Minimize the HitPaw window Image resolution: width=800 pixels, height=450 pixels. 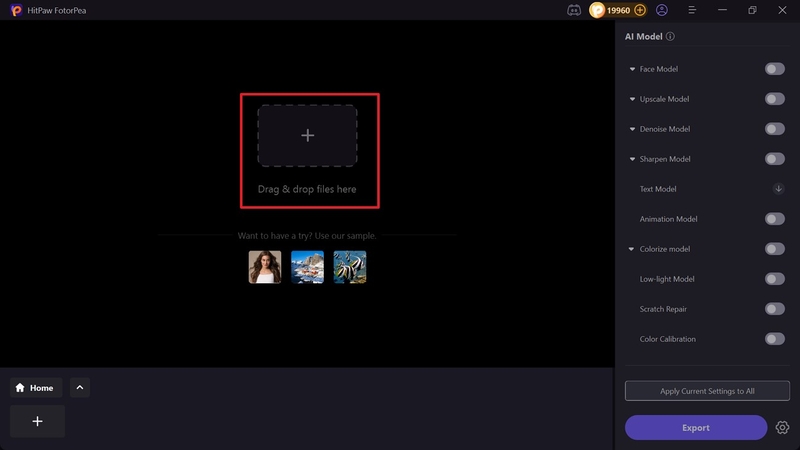[722, 10]
